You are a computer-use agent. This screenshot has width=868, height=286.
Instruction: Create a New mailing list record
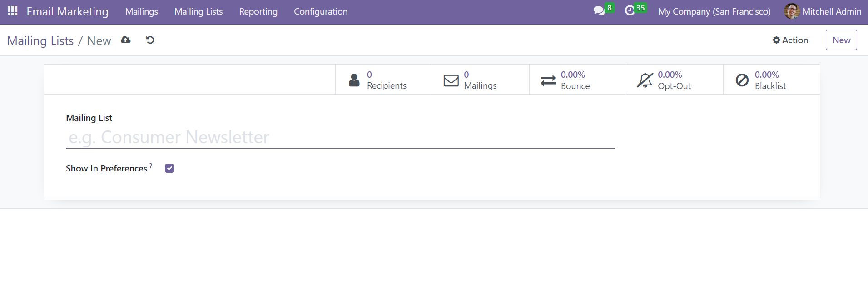[841, 40]
